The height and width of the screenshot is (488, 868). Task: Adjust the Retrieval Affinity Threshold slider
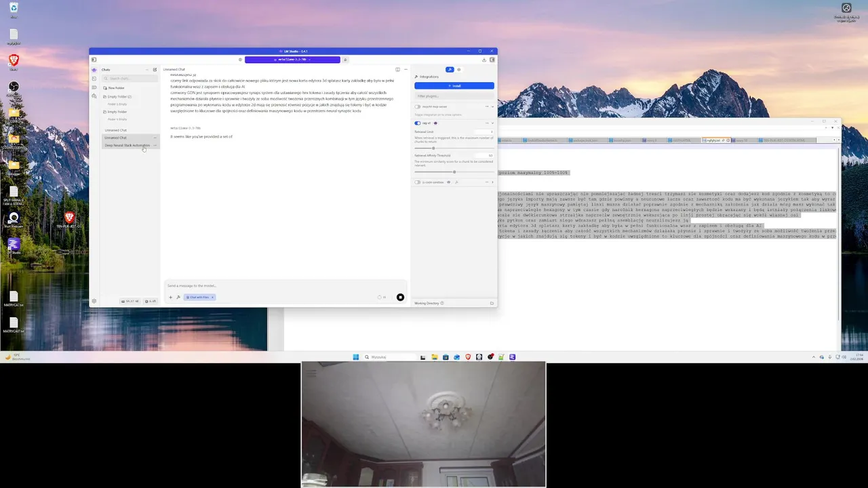point(454,171)
